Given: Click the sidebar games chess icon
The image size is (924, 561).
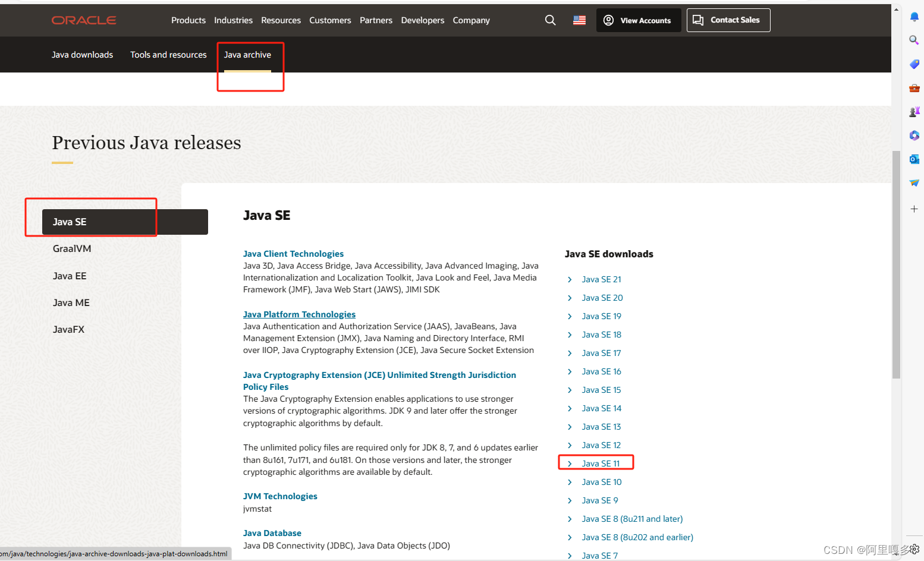Looking at the screenshot, I should click(x=914, y=112).
